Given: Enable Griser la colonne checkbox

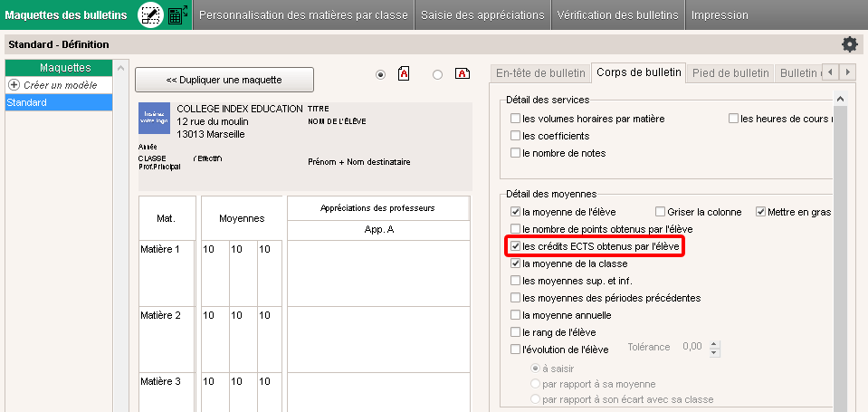Looking at the screenshot, I should tap(660, 212).
